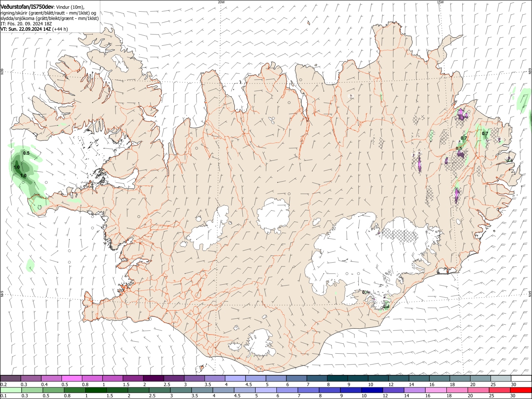The image size is (532, 399).
Task: Pick the bright magenta 0.5 swatch, upper legend row
Action: pos(71,378)
